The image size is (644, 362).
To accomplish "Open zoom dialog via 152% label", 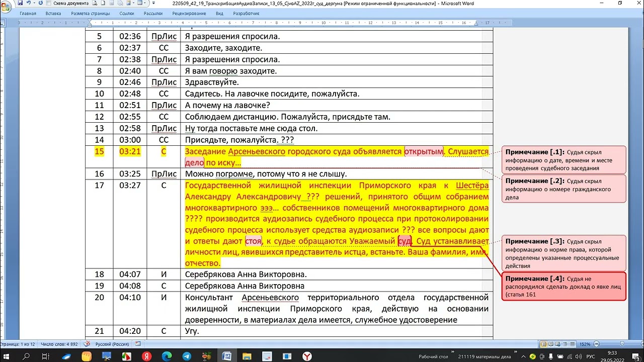I will click(585, 344).
